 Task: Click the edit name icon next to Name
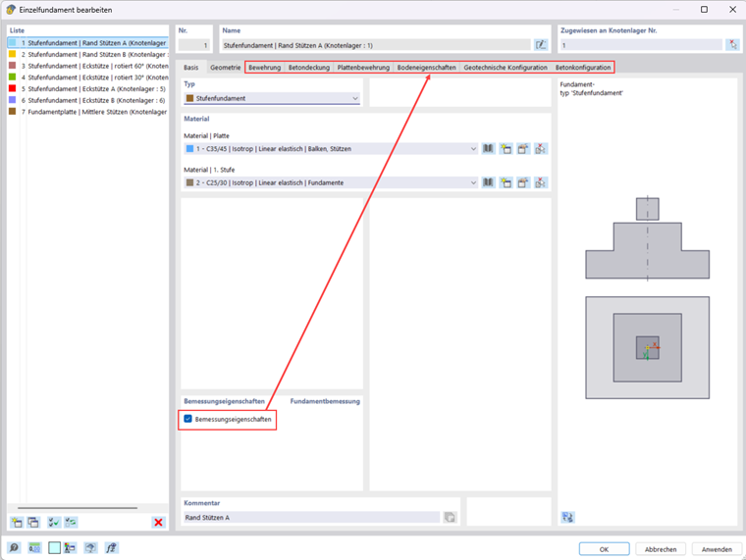click(541, 45)
